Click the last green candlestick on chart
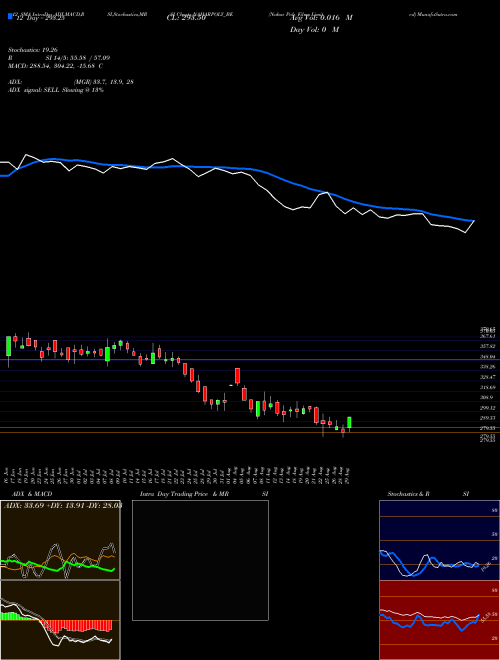This screenshot has width=500, height=660. (x=349, y=423)
